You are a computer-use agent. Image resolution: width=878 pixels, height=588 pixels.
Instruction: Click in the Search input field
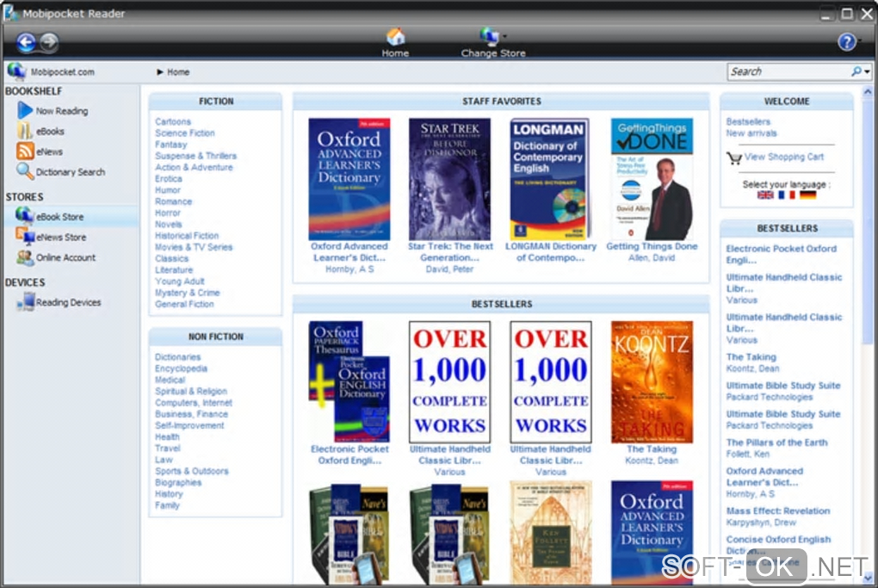click(x=788, y=71)
